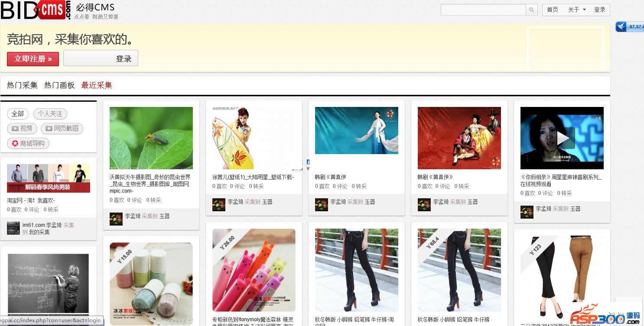644x326 pixels.
Task: Filter pins by 网页截图
Action: 62,129
